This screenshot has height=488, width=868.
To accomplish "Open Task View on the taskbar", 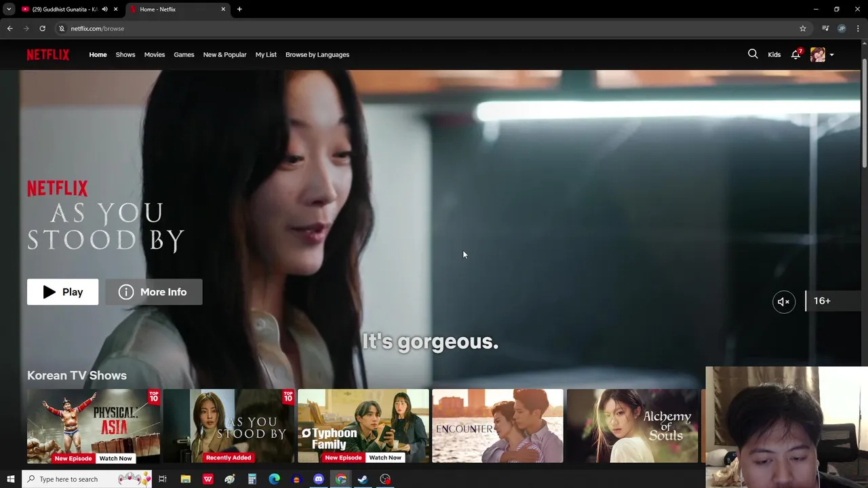I will [163, 479].
